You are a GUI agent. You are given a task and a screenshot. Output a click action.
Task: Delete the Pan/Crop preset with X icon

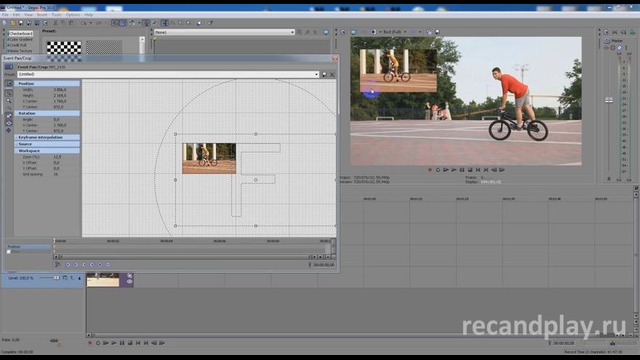tap(332, 74)
